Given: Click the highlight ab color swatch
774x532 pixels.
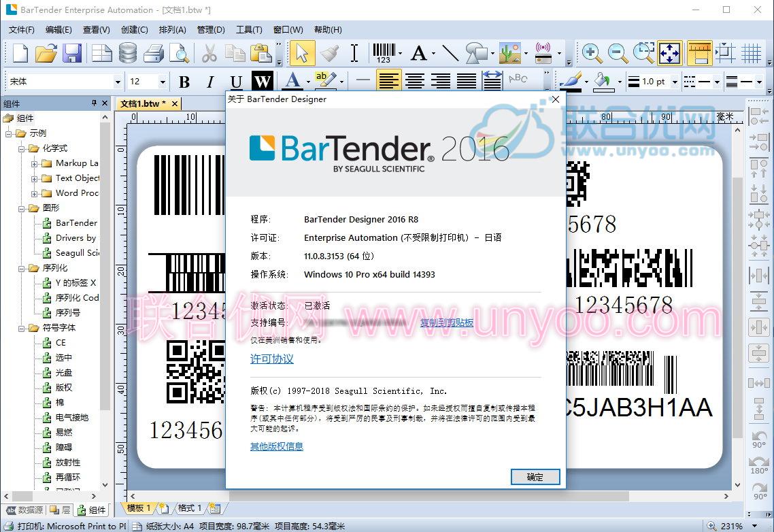Looking at the screenshot, I should point(325,80).
